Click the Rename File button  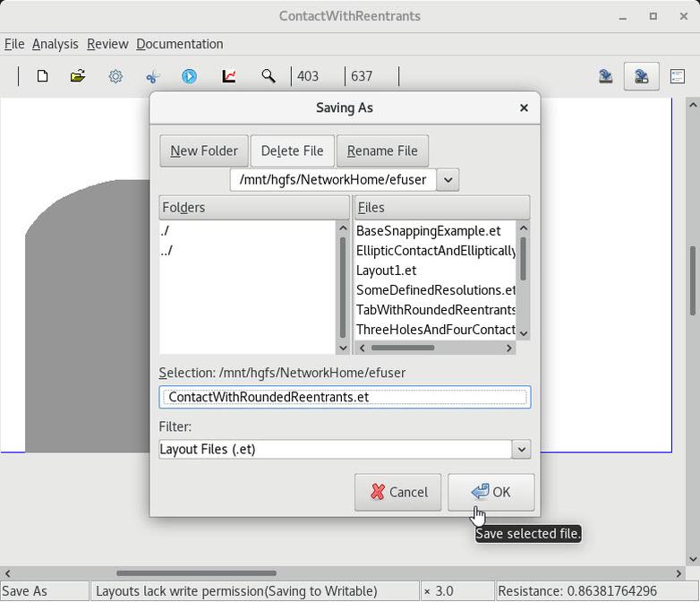tap(382, 150)
